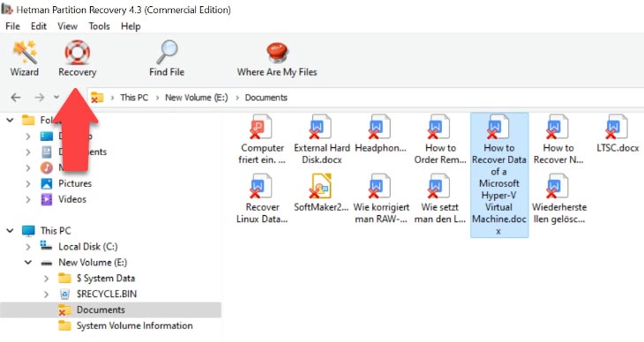Viewport: 644px width, 342px height.
Task: Click the deleted folder icon in address bar
Action: (x=97, y=97)
